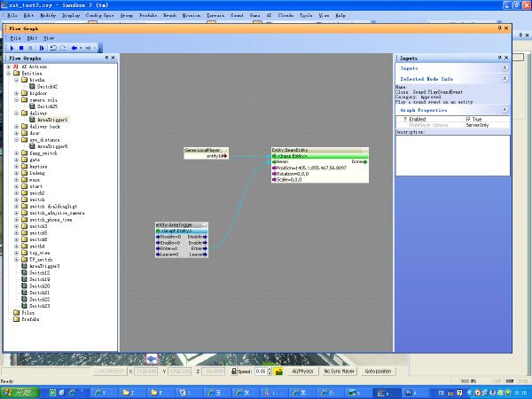532x399 pixels.
Task: Click the Undo icon in Flow Graph toolbar
Action: [x=53, y=48]
